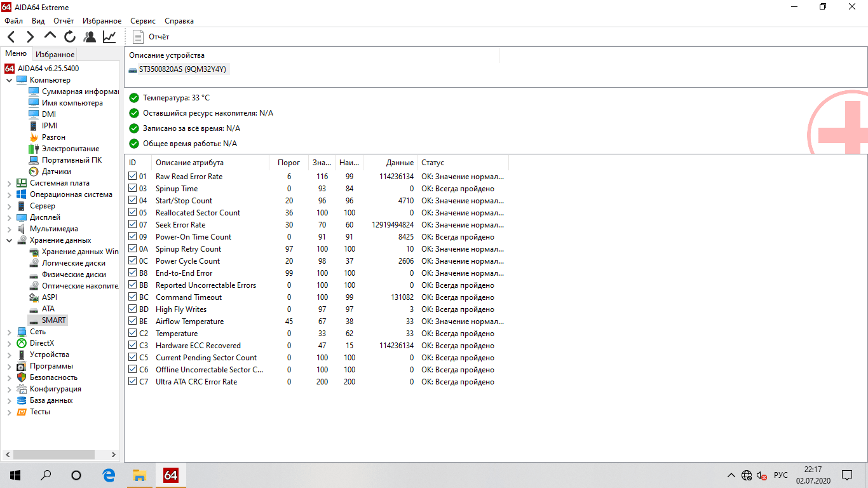Image resolution: width=868 pixels, height=488 pixels.
Task: Click the up-level arrow toolbar icon
Action: point(50,37)
